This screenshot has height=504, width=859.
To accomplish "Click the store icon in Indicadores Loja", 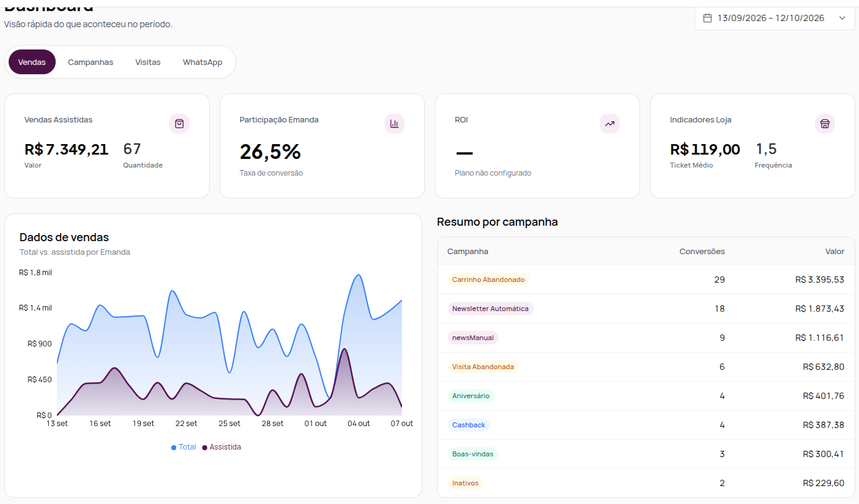I will point(825,124).
